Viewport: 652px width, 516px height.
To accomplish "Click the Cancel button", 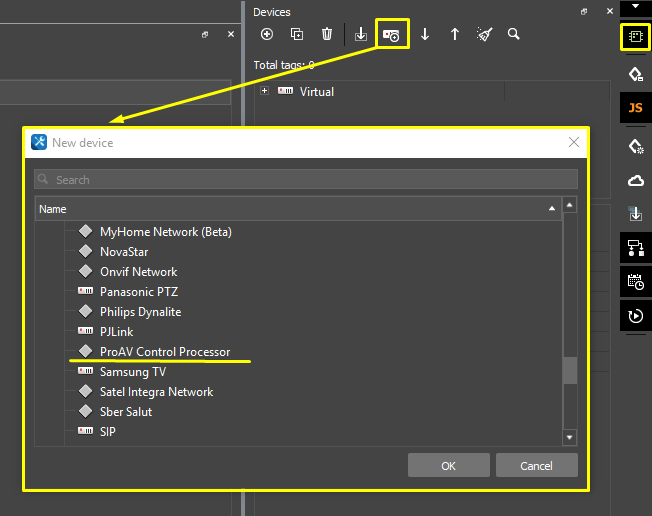I will [537, 465].
